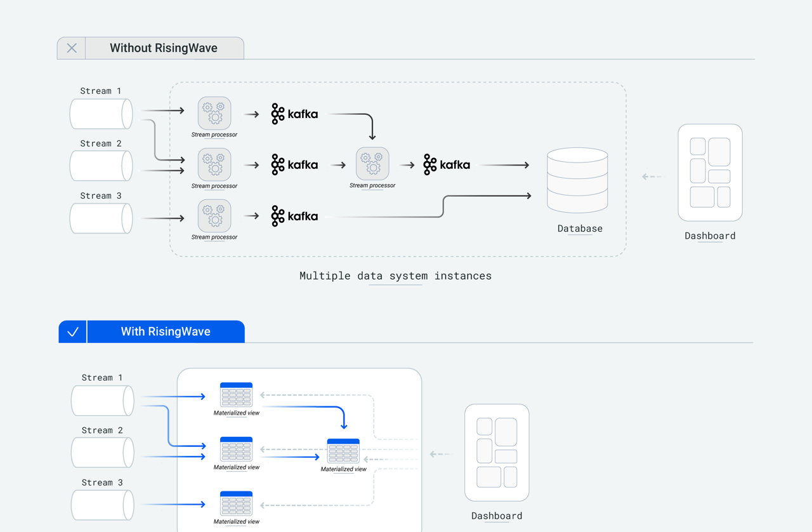Click the first materialized view table in Stream 2 row
812x532 pixels.
point(237,449)
